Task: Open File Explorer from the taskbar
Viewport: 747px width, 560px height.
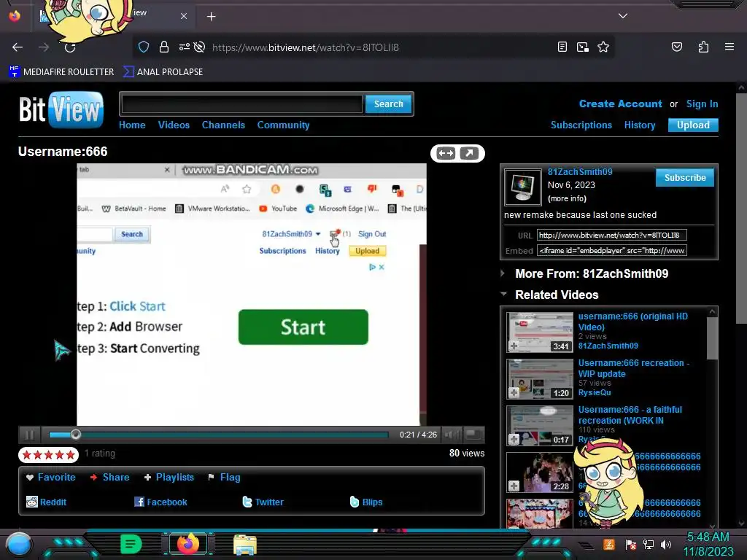Action: (245, 545)
